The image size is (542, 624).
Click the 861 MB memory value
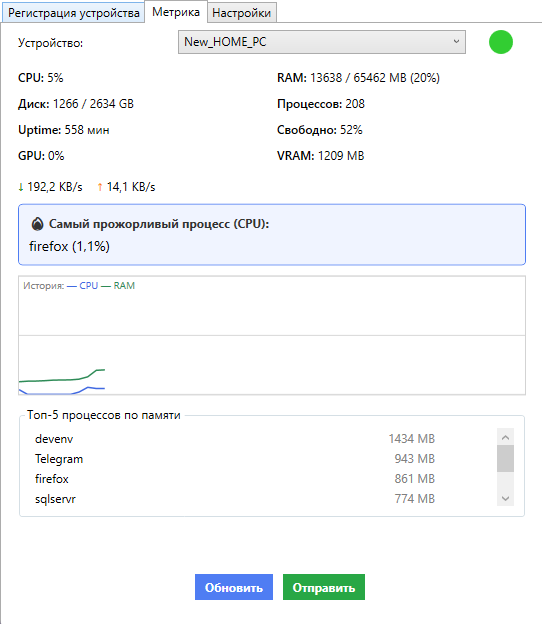pyautogui.click(x=415, y=478)
